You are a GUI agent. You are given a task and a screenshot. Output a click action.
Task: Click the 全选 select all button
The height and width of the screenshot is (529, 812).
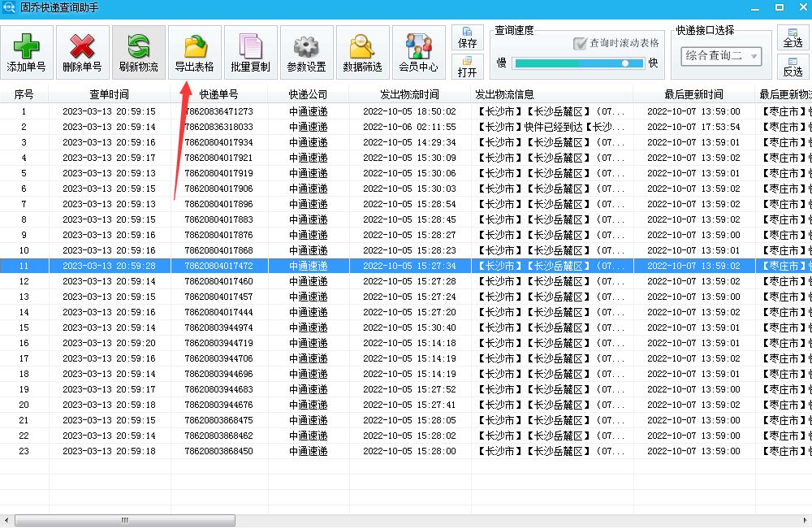pyautogui.click(x=793, y=37)
